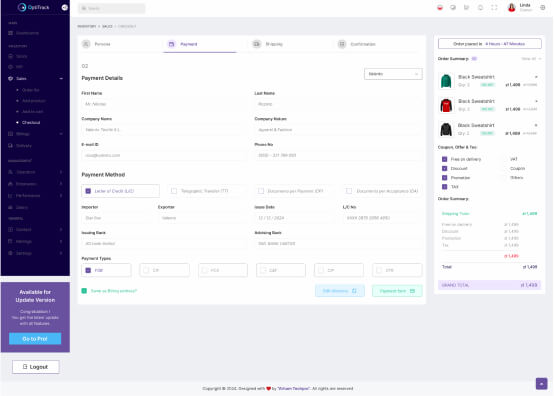Click the settings gear icon in header
The height and width of the screenshot is (396, 554).
pyautogui.click(x=543, y=7)
